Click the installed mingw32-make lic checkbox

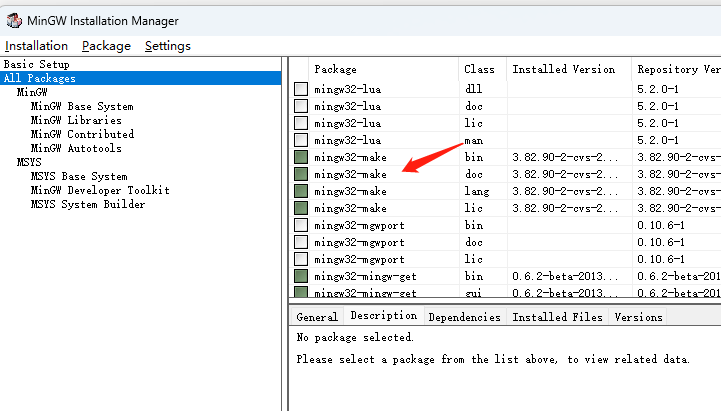(301, 208)
